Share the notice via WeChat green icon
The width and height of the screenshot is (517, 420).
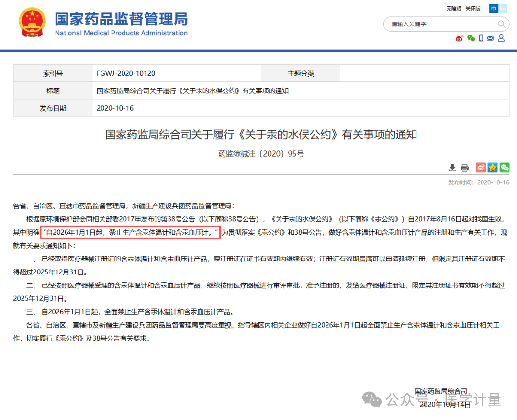pos(504,168)
